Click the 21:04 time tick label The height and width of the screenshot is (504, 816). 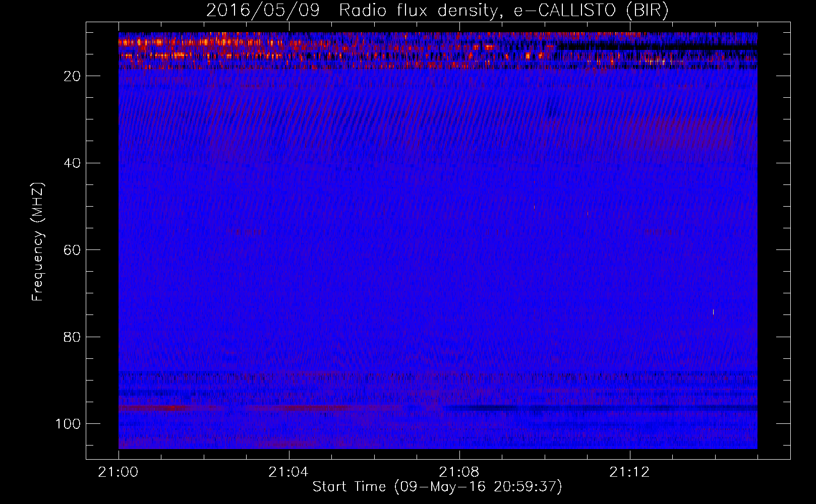point(289,472)
